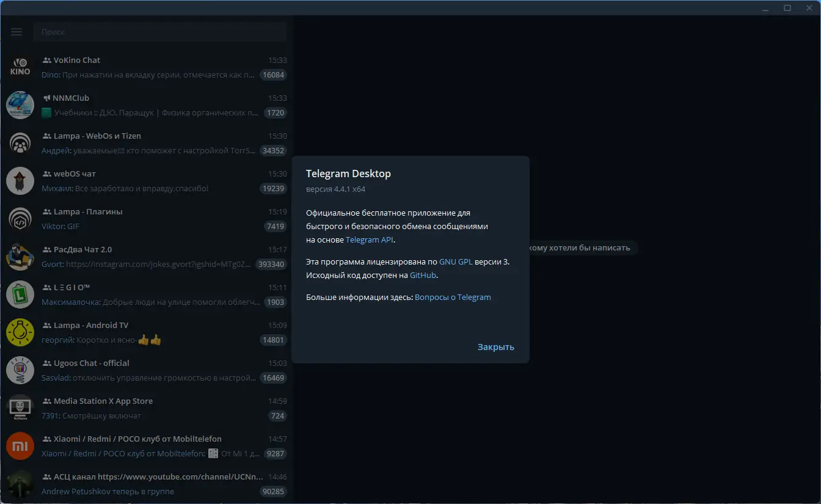This screenshot has width=821, height=504.
Task: Open the GNU GPL license link
Action: [455, 262]
